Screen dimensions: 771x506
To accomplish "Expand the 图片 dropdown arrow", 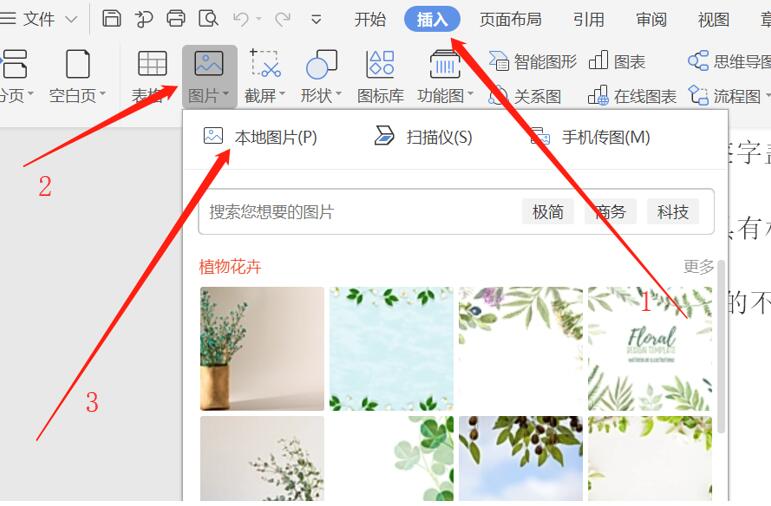I will [x=226, y=93].
